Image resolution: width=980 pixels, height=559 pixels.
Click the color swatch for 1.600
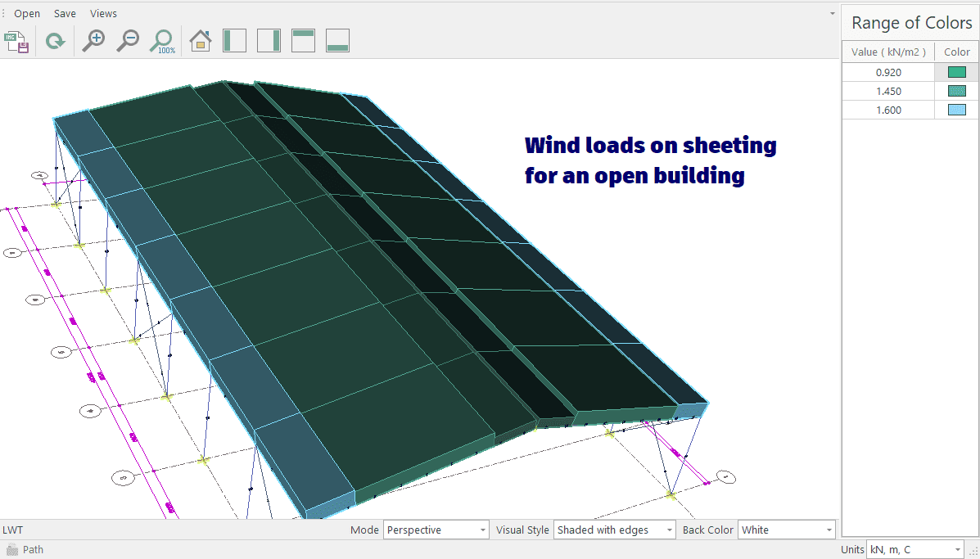(x=956, y=110)
